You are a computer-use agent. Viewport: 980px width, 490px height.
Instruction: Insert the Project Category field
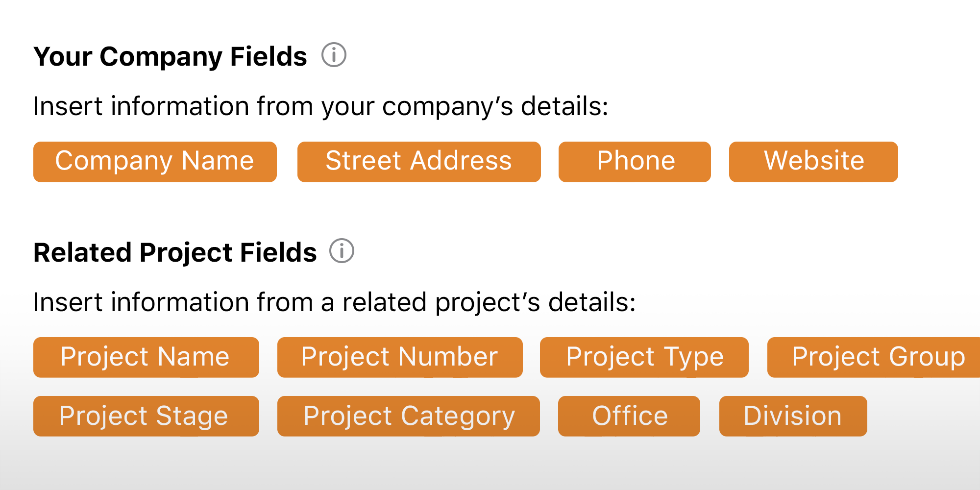(408, 416)
